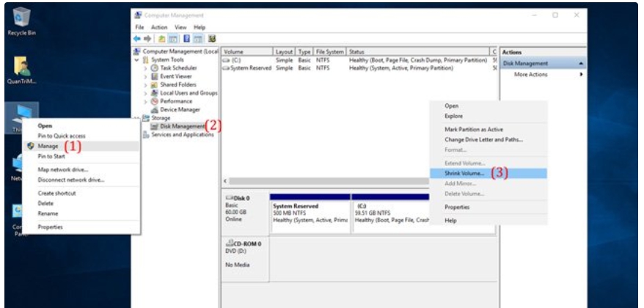Expand the More Actions submenu arrow
Image resolution: width=644 pixels, height=308 pixels.
coord(581,75)
